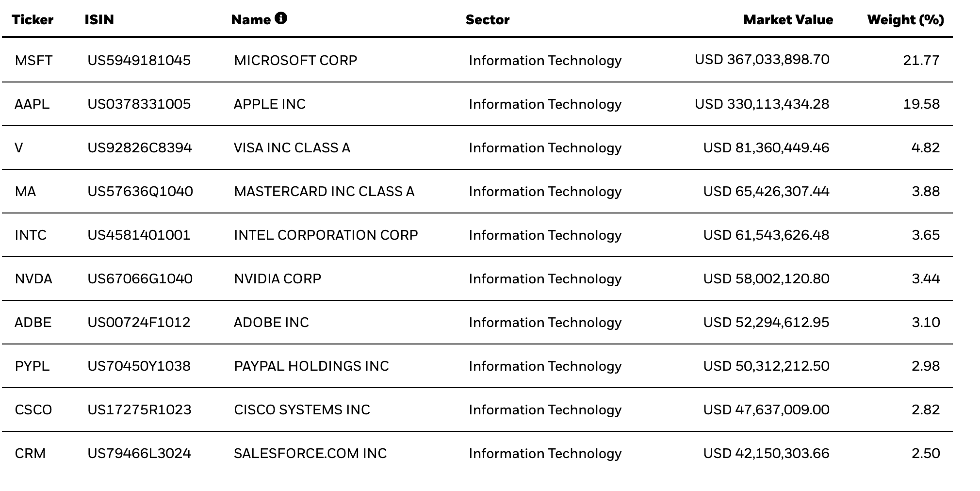Sort by the Name column header
Screen dimensions: 980x491
pos(251,20)
